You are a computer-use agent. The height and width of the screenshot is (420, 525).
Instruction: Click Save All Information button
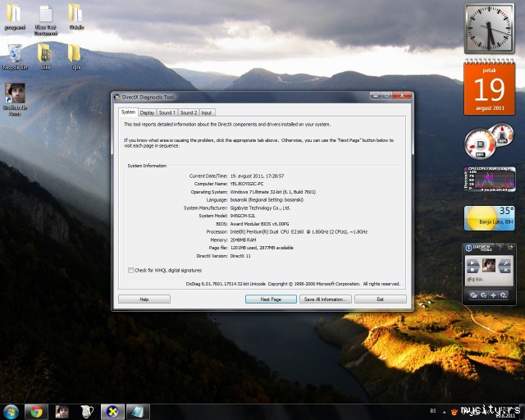326,299
